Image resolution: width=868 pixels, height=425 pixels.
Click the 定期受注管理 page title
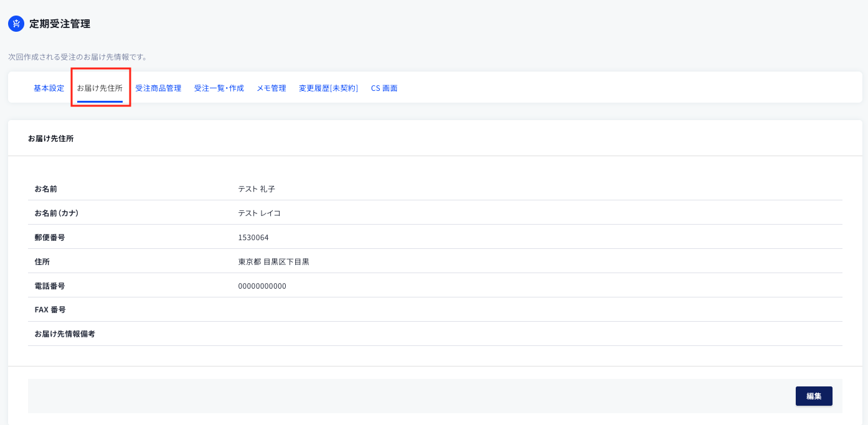point(60,24)
